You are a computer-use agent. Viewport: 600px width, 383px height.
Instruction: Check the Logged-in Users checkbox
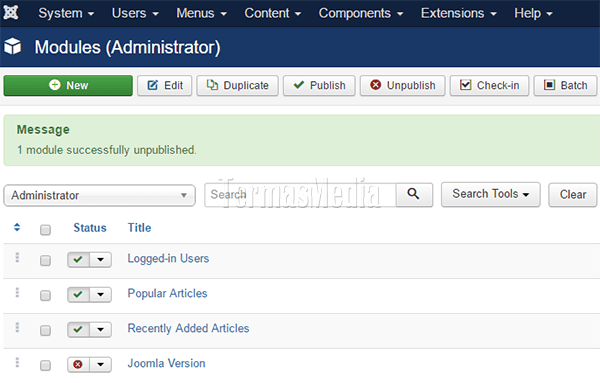[45, 261]
